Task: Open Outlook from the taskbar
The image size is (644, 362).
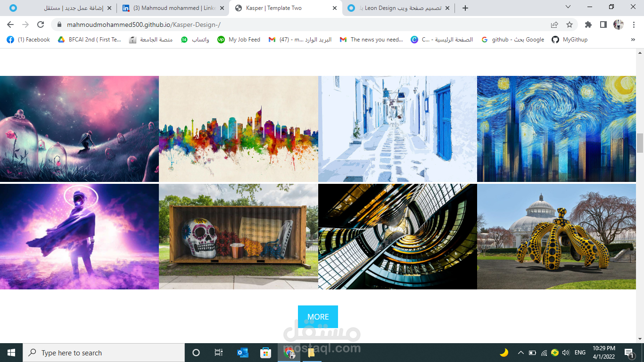Action: (x=242, y=353)
